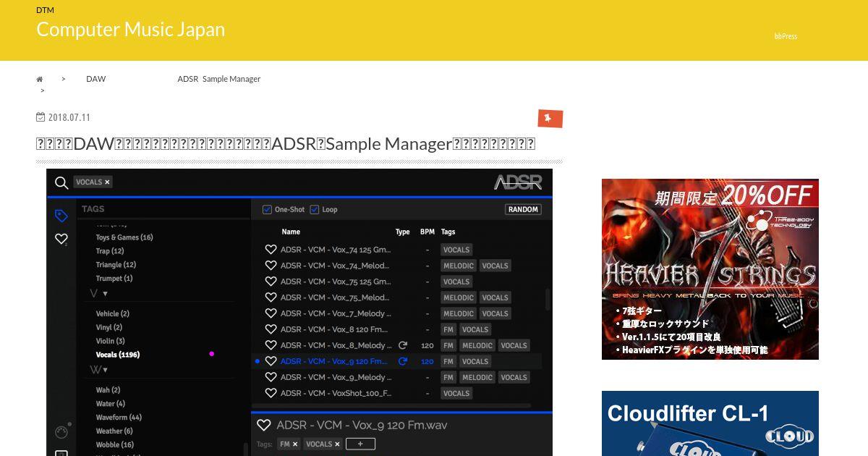Screen dimensions: 868x456
Task: Favorite the Vox_75 125 Gm sample
Action: point(271,282)
